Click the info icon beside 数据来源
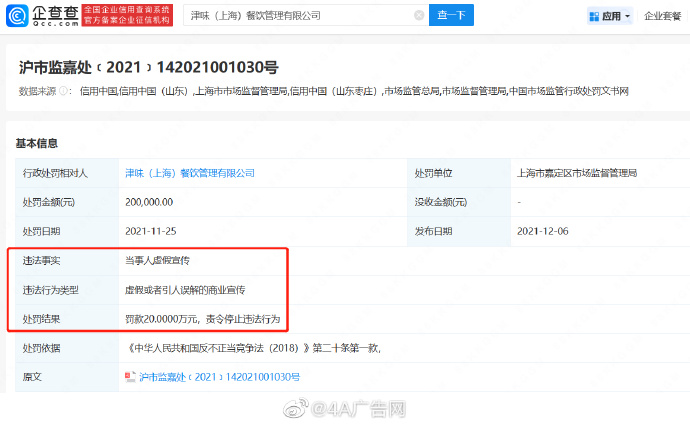Screen dimensions: 690x425 click(63, 91)
